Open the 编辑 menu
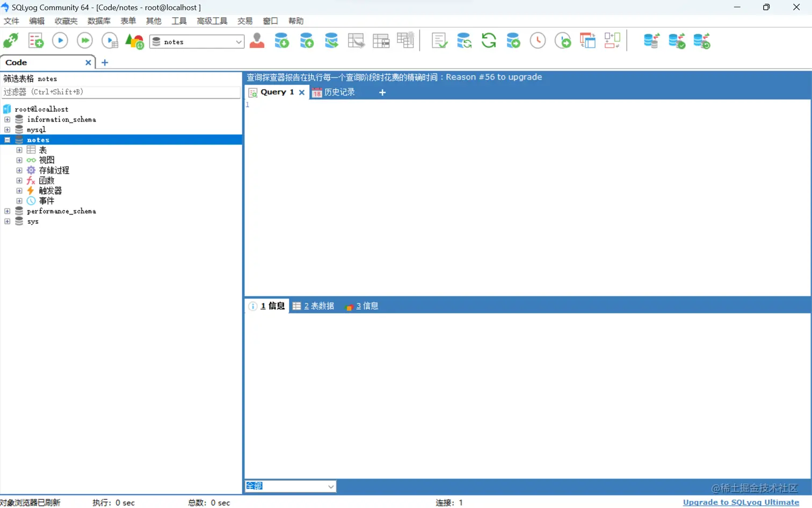Image resolution: width=812 pixels, height=508 pixels. point(37,21)
